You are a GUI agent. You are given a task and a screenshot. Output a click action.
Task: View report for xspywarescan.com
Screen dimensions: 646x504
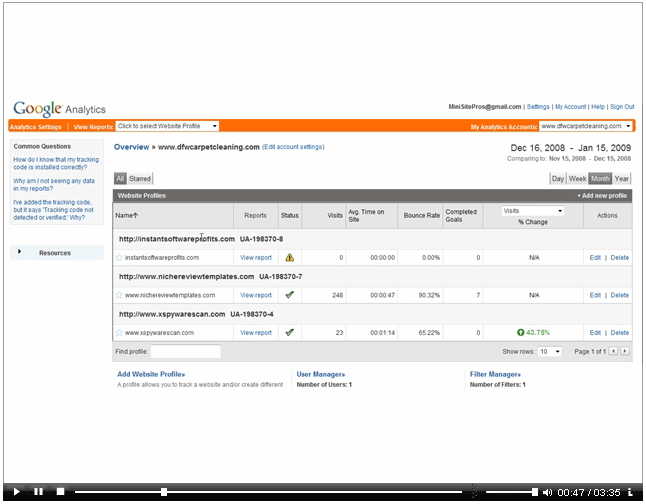click(256, 333)
